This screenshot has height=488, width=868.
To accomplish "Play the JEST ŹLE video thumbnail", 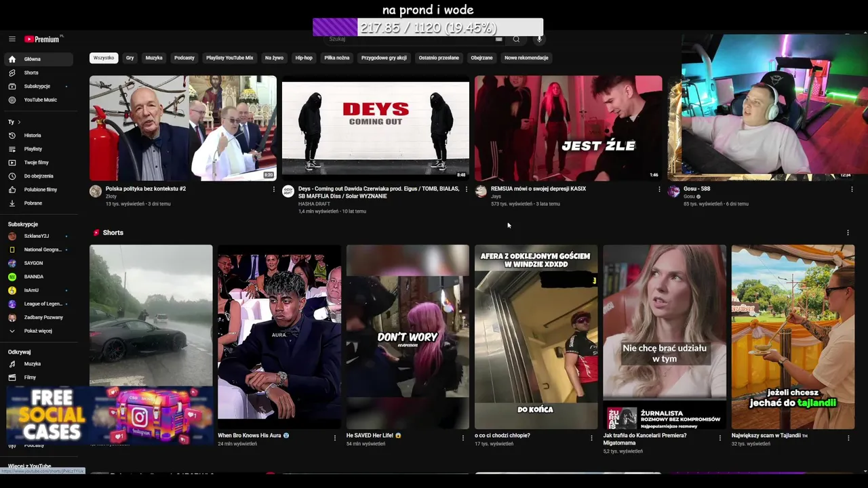I will point(568,128).
